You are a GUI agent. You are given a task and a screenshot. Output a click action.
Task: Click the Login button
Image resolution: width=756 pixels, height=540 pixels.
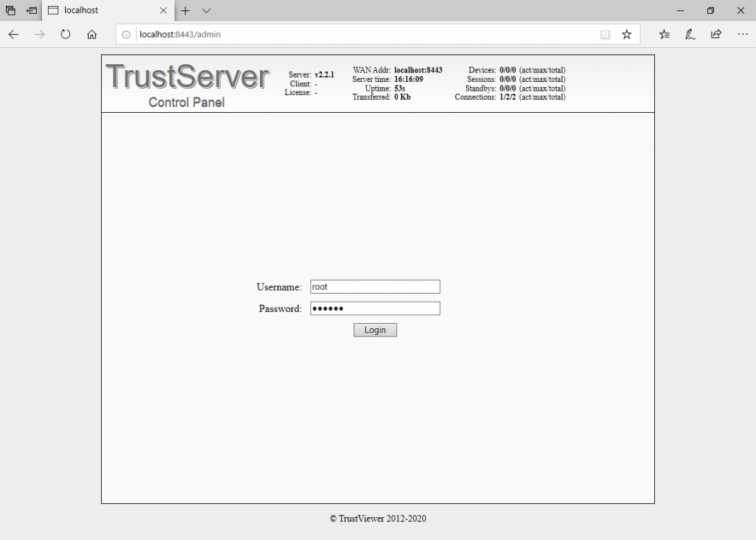click(x=375, y=330)
